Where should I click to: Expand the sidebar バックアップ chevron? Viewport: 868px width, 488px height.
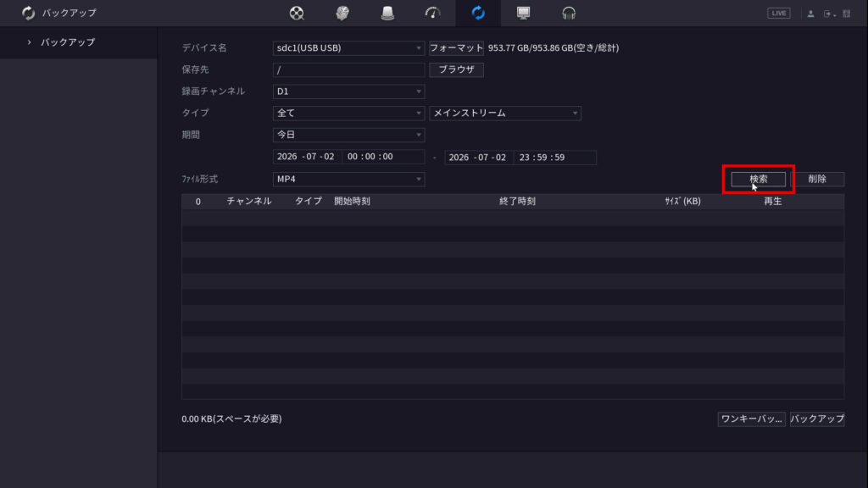click(30, 42)
